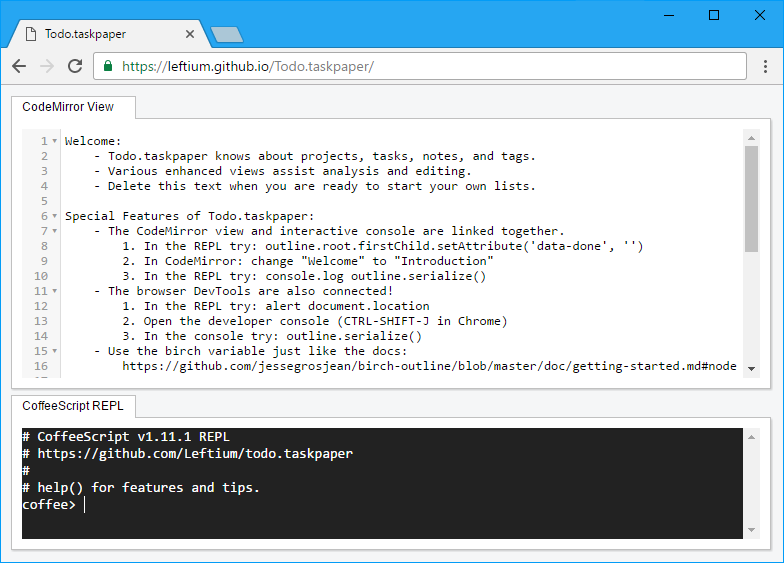The width and height of the screenshot is (784, 563).
Task: Select the CoffeeScript REPL tab
Action: (x=74, y=406)
